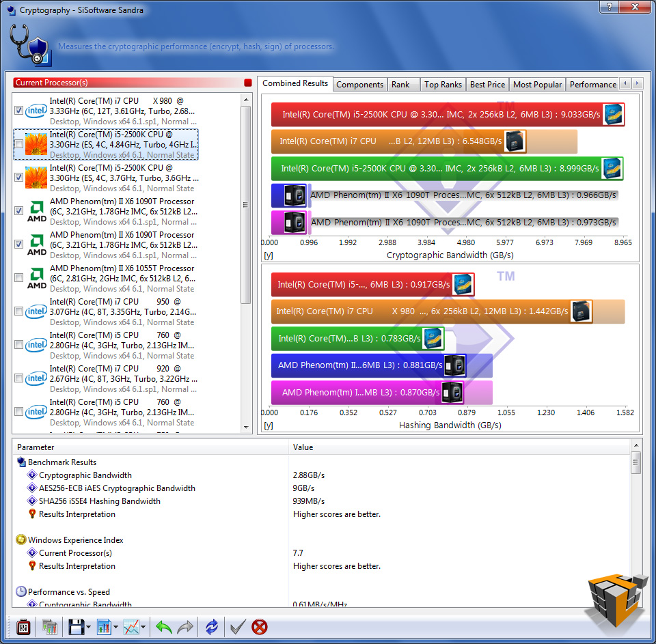Open the help question mark in title bar
This screenshot has height=644, width=656.
point(609,7)
